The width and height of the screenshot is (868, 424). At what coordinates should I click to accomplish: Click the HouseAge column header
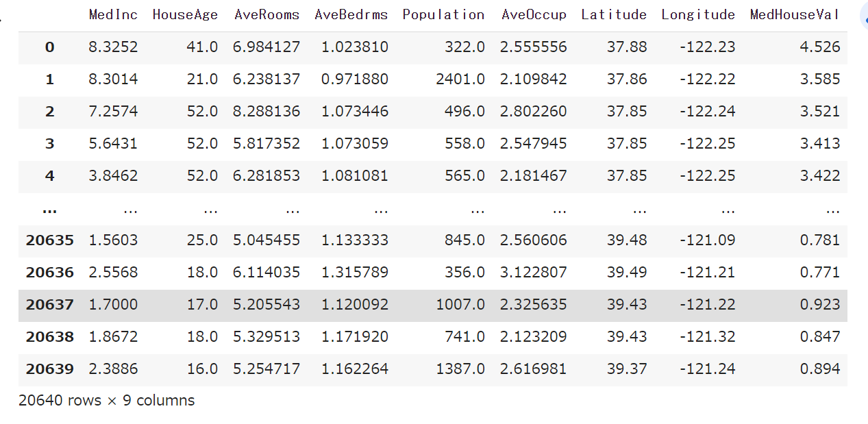point(185,14)
